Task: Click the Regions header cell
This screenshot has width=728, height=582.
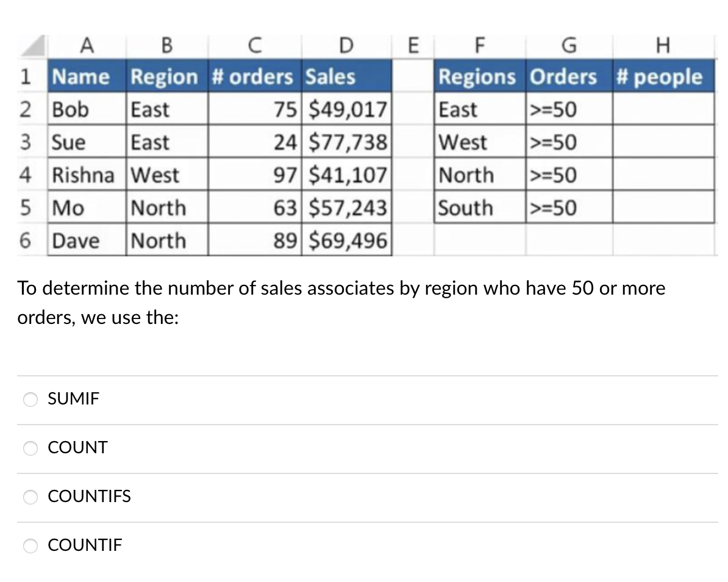Action: (477, 77)
